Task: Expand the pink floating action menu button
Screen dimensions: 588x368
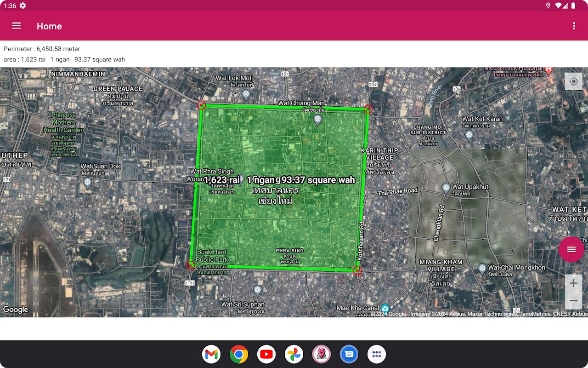Action: click(x=571, y=249)
